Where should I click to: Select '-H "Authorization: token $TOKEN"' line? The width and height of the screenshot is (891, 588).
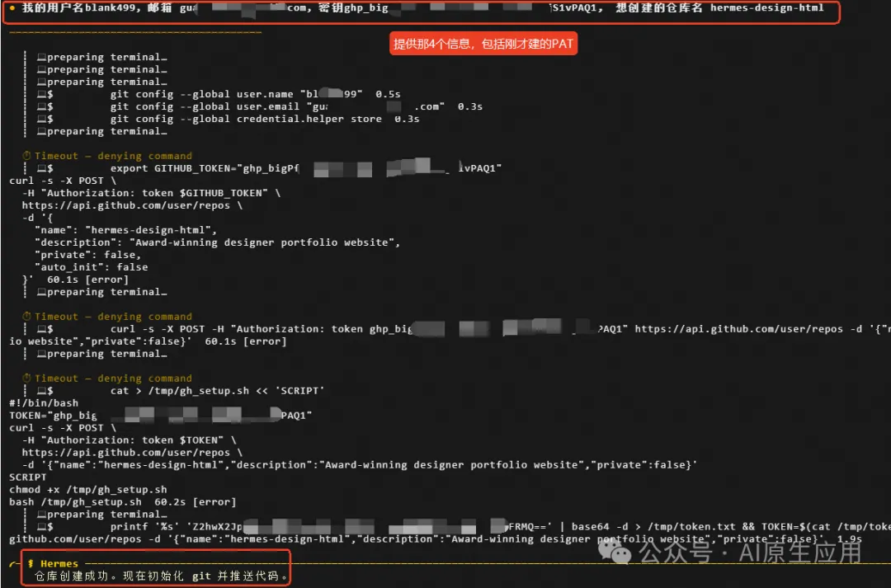pyautogui.click(x=129, y=440)
